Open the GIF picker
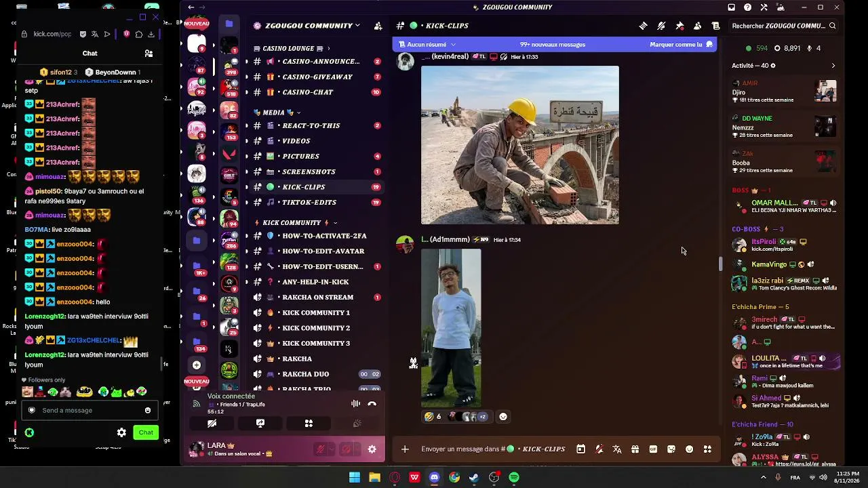868x488 pixels. (x=653, y=449)
